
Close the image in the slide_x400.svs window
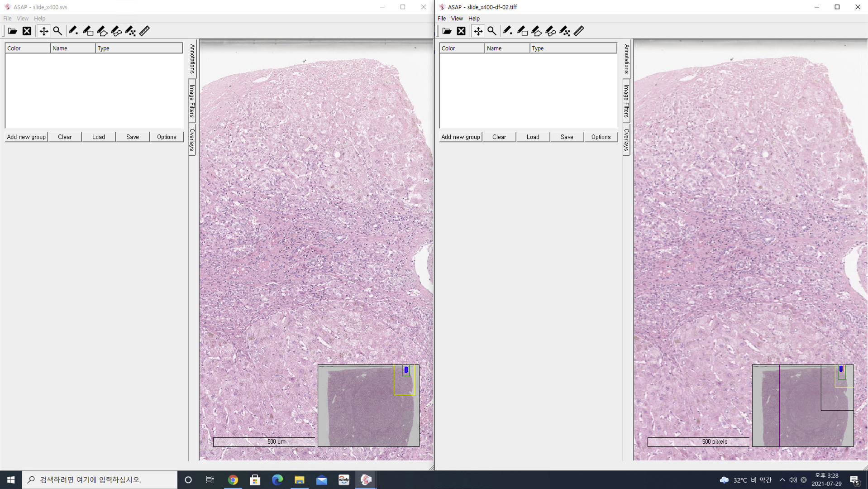(x=27, y=31)
